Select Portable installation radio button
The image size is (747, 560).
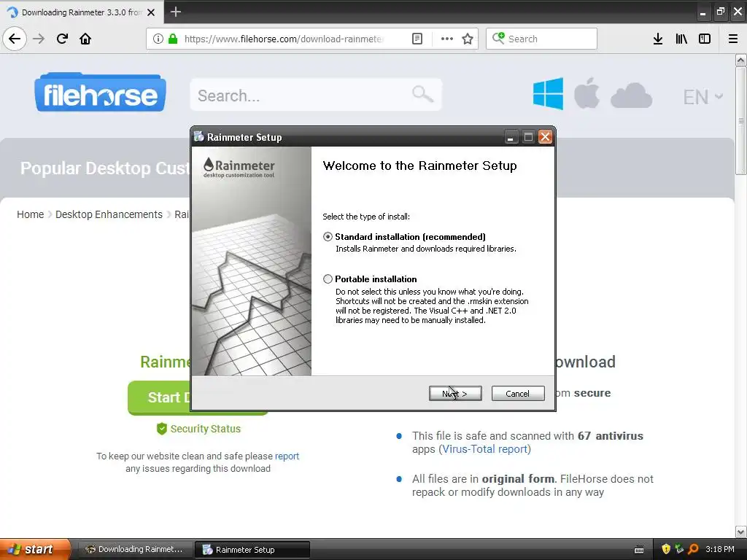(x=328, y=279)
